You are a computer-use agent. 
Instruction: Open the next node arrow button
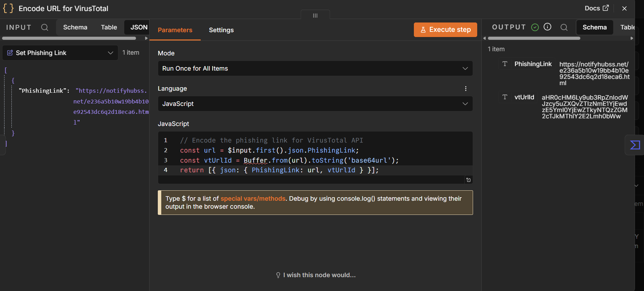(635, 145)
